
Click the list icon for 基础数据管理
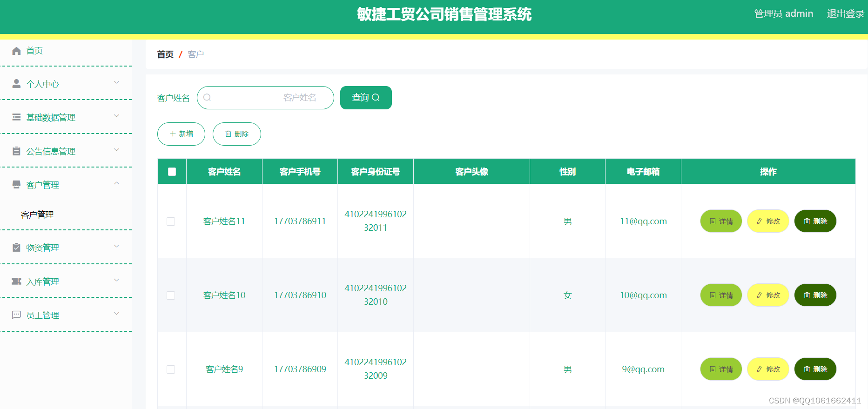16,117
